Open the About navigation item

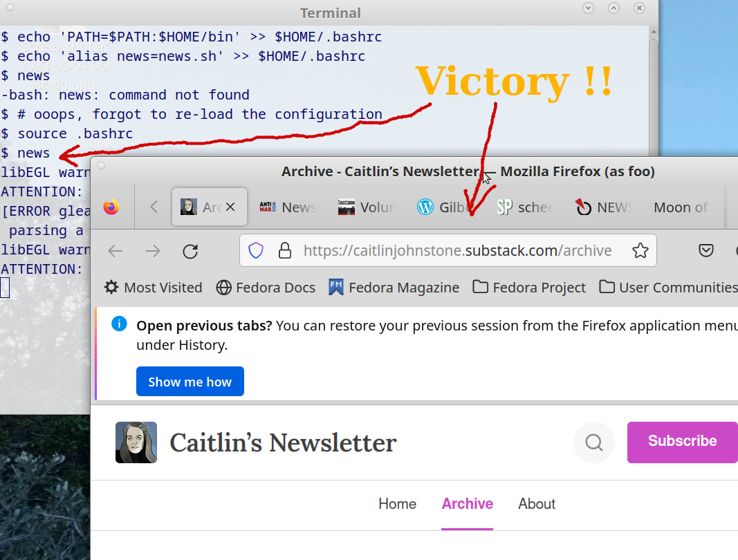click(537, 504)
